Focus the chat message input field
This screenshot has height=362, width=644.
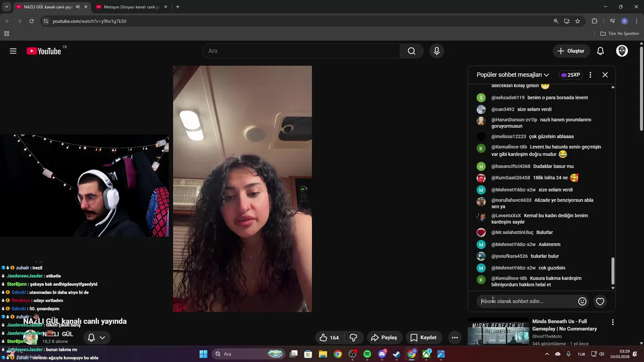click(526, 301)
